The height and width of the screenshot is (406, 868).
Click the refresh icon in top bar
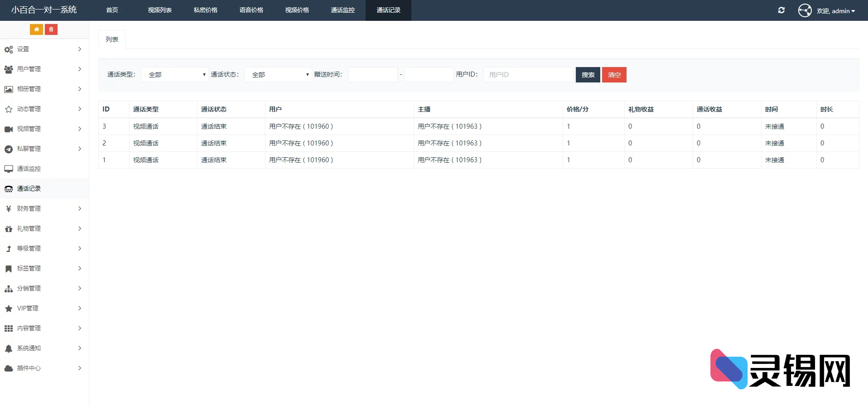tap(781, 10)
